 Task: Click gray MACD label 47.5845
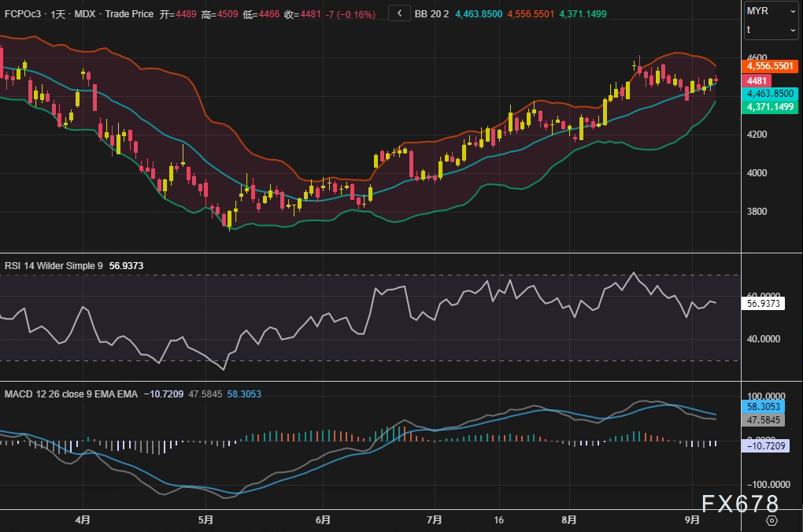click(762, 420)
